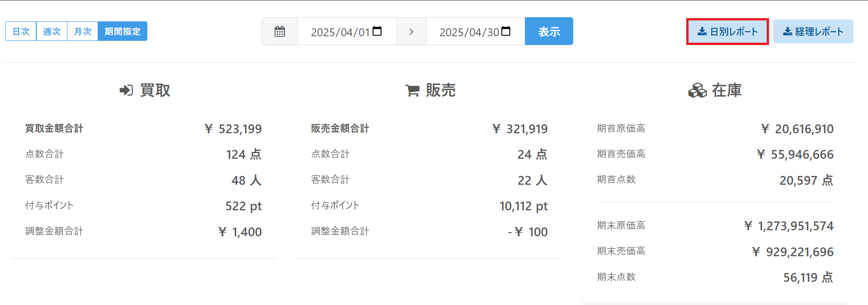Switch to the 月次 monthly view
This screenshot has width=868, height=305.
[83, 32]
